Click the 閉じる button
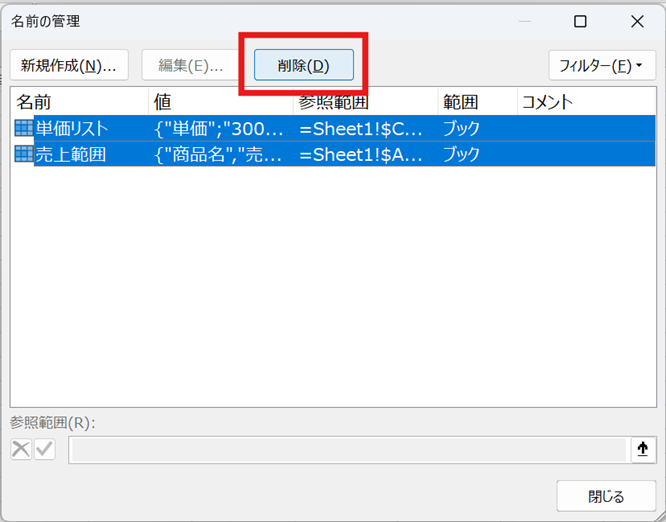666x522 pixels. [605, 496]
